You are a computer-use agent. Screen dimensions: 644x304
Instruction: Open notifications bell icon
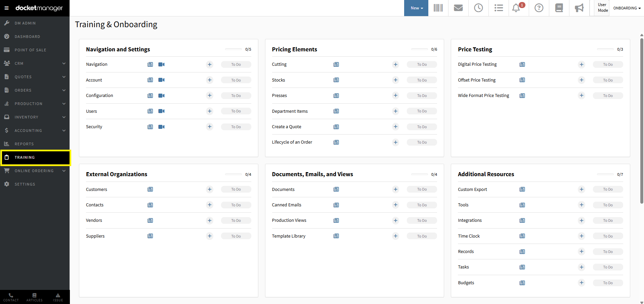pyautogui.click(x=516, y=8)
